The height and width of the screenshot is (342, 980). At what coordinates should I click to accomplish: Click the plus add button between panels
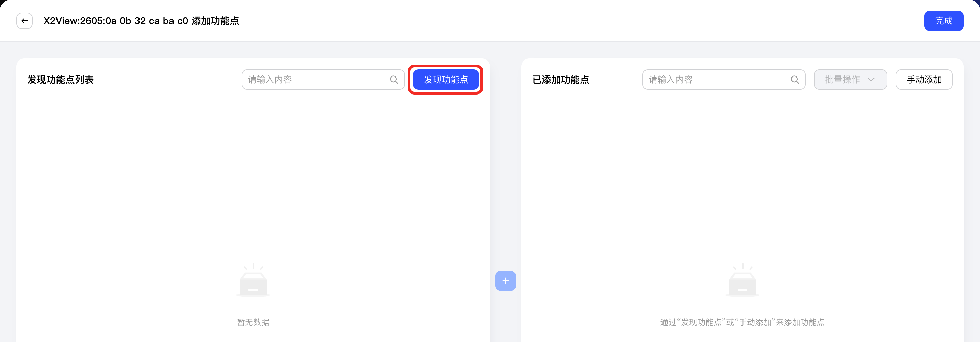[506, 281]
